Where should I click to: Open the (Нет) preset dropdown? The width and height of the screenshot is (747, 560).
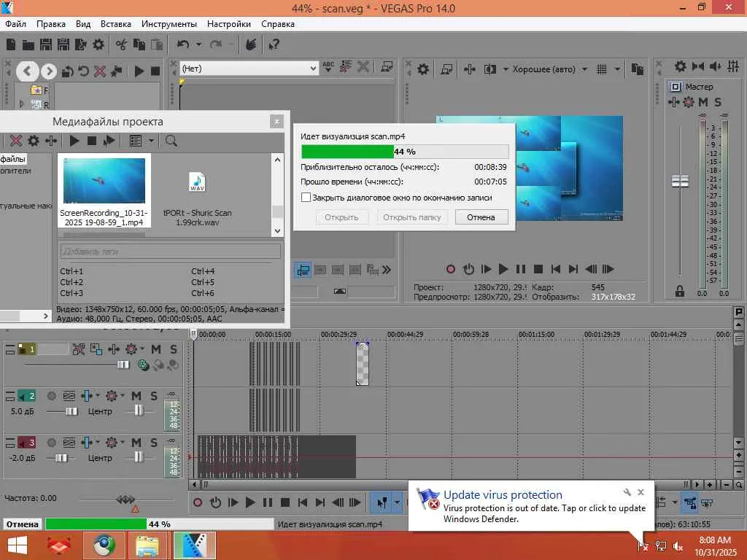[x=313, y=69]
